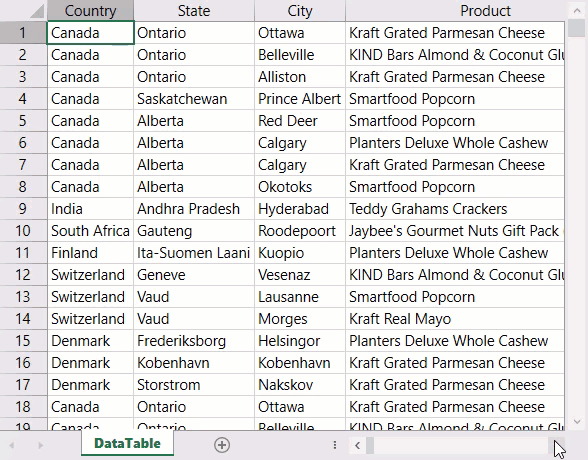Click the add new sheet plus icon

tap(222, 445)
